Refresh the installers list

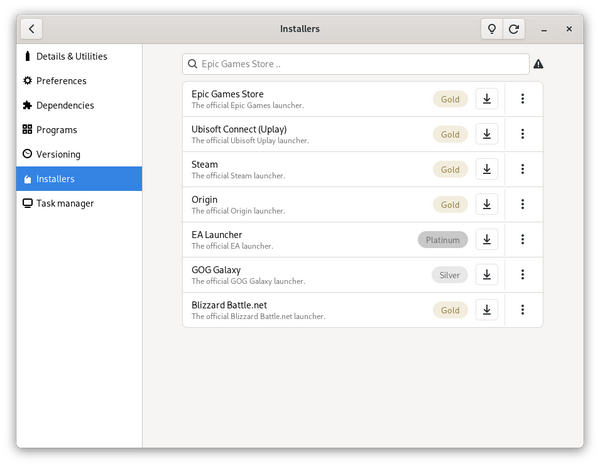[x=514, y=29]
